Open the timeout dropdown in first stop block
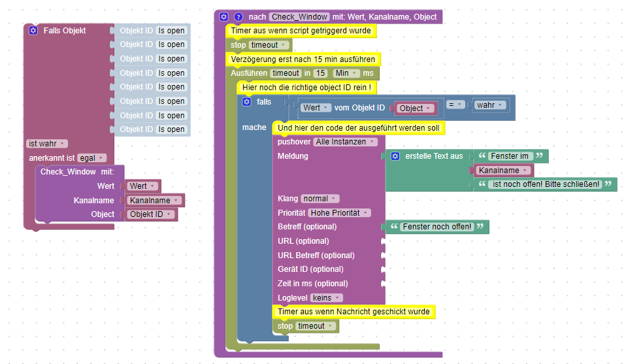Image resolution: width=626 pixels, height=364 pixels. (x=269, y=45)
